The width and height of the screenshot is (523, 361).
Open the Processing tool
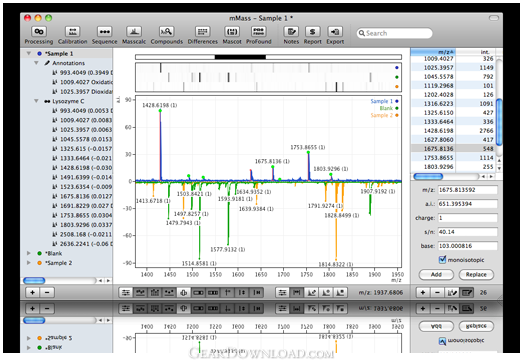[39, 35]
